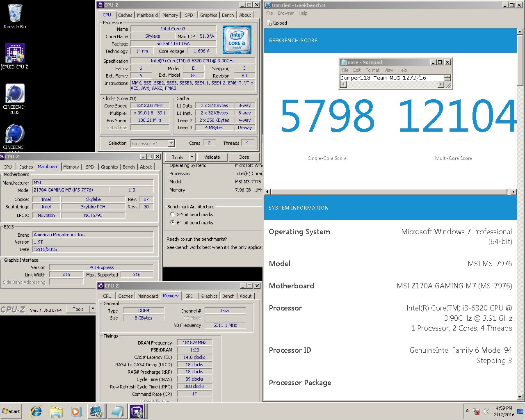
Task: Select the CINEBENCH 2003 desktop shortcut
Action: pos(15,99)
